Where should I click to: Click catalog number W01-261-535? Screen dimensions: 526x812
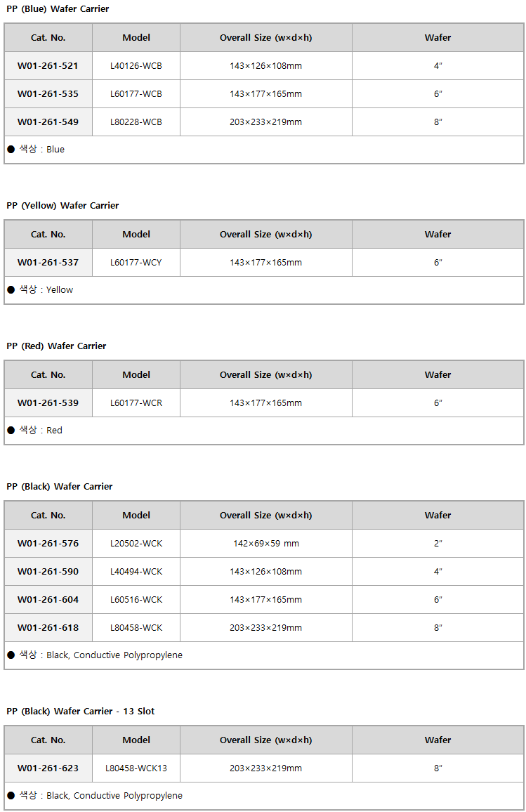pyautogui.click(x=48, y=93)
